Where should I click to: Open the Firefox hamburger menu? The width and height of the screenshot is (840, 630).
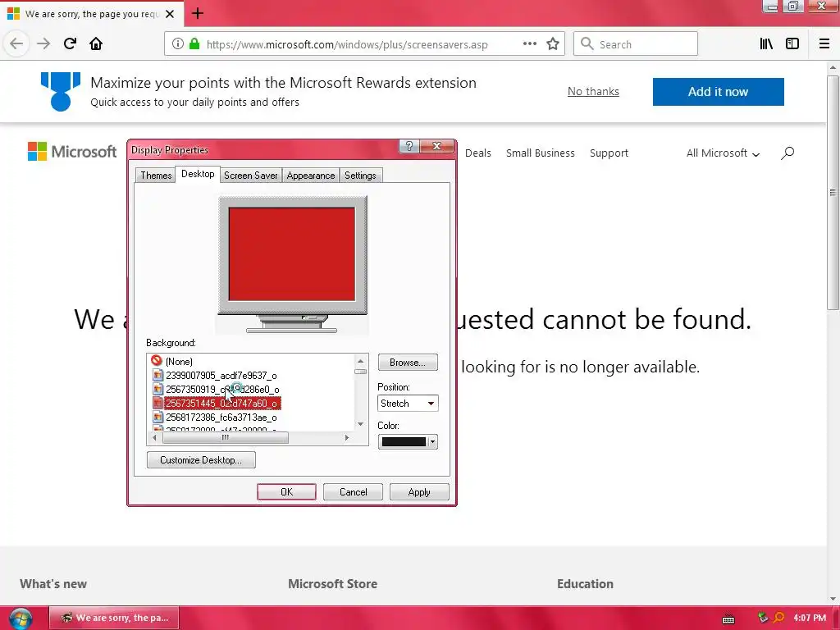tap(824, 44)
